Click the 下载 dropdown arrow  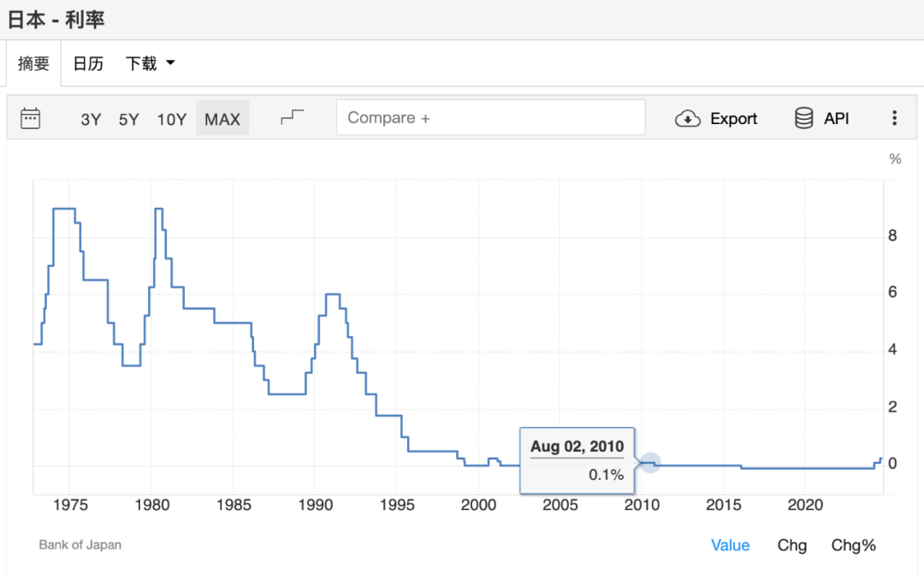point(170,63)
